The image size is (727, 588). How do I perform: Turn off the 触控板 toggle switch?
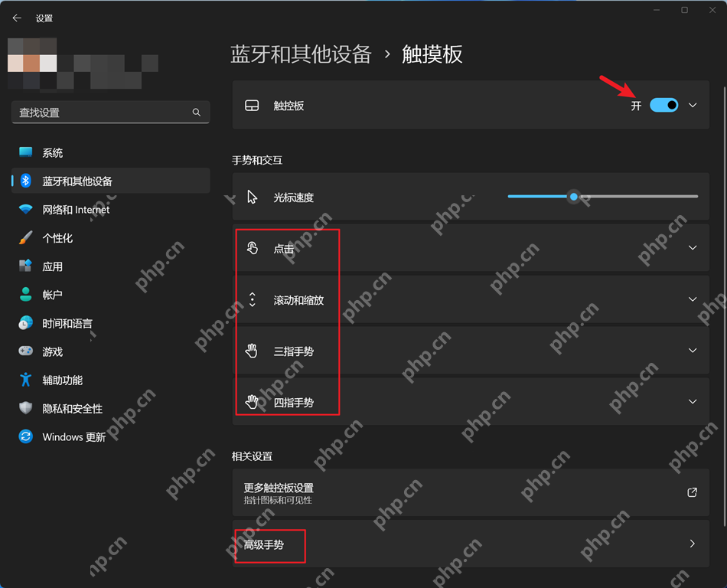click(664, 105)
